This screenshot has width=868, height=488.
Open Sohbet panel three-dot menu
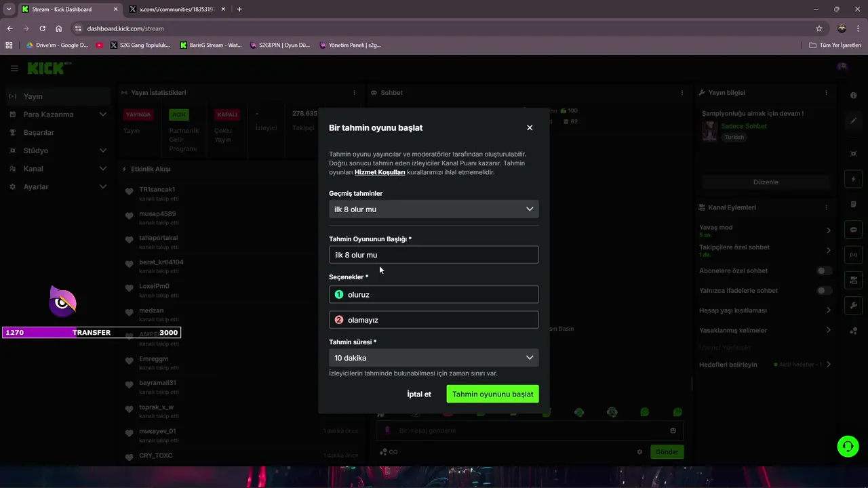click(x=682, y=92)
